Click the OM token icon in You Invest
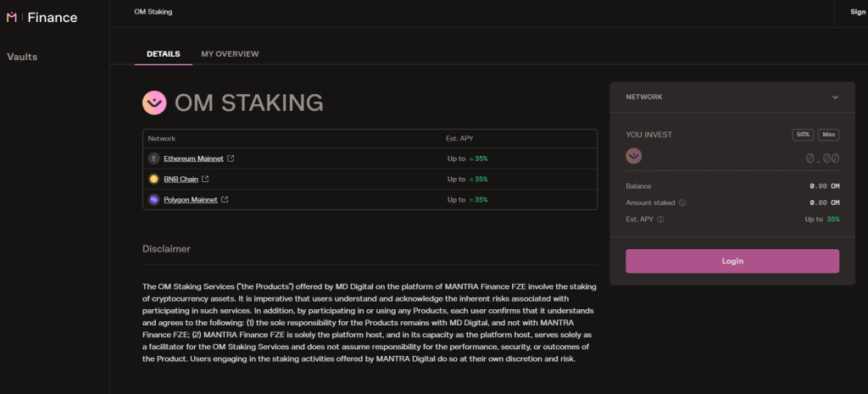Image resolution: width=868 pixels, height=394 pixels. (x=634, y=156)
